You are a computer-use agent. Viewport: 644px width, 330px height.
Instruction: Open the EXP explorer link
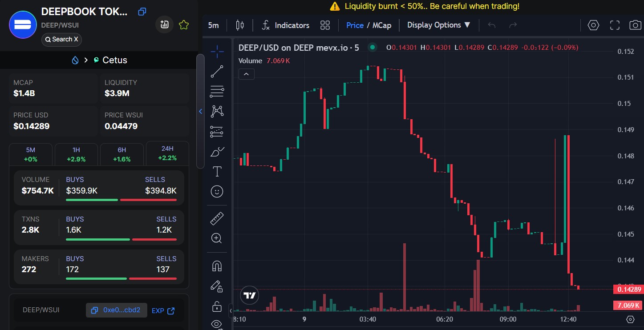click(163, 310)
